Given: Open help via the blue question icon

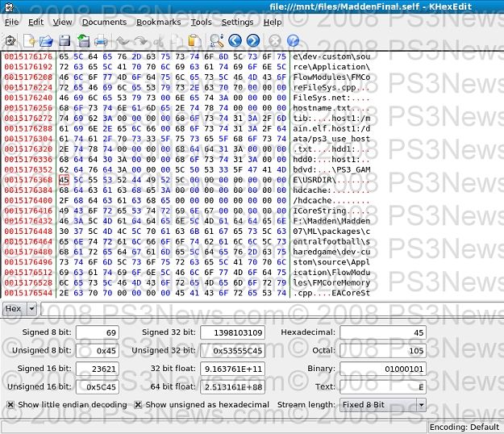Looking at the screenshot, I should (x=293, y=41).
